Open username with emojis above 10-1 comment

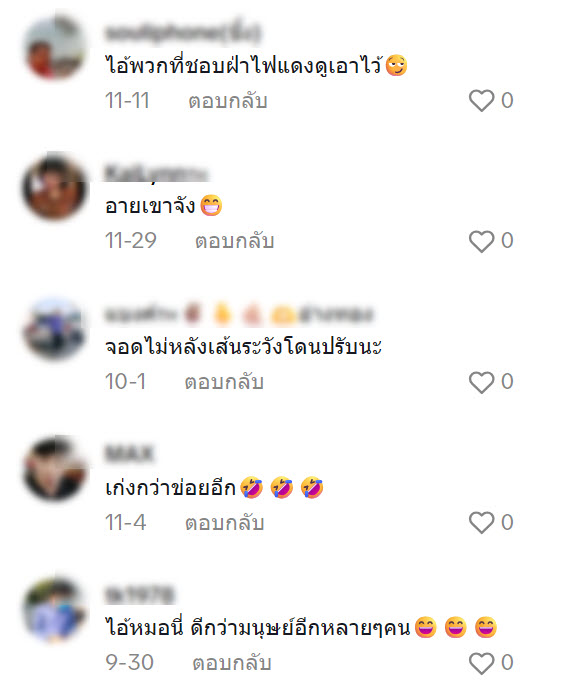tap(239, 314)
